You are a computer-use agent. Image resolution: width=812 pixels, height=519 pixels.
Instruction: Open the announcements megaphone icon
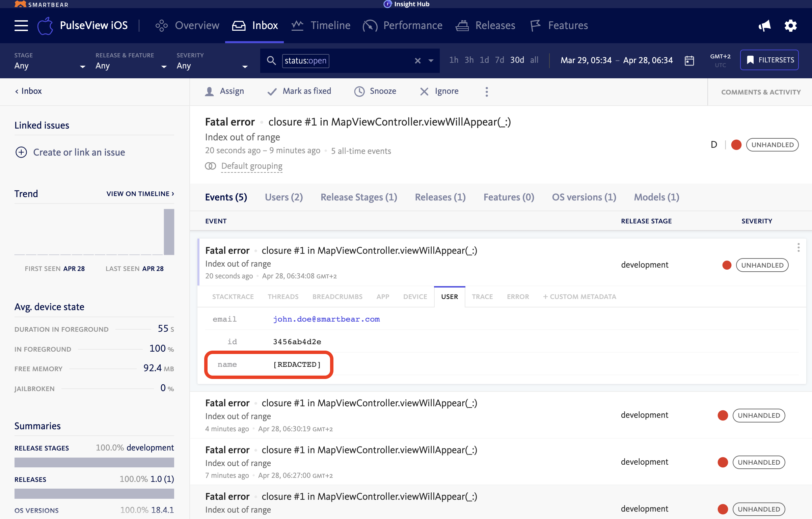click(764, 26)
